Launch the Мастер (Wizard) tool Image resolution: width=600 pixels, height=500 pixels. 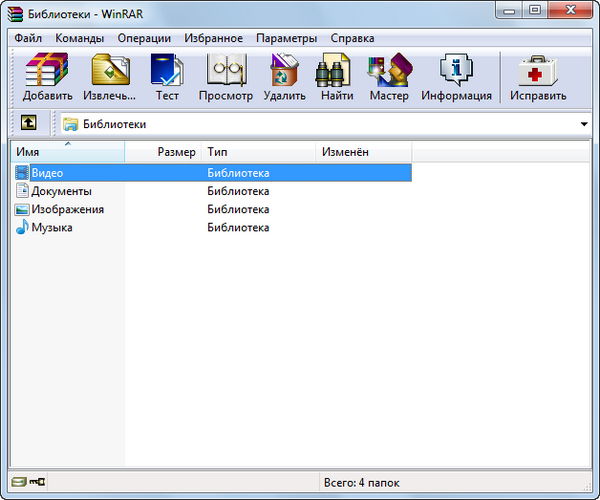pos(389,77)
